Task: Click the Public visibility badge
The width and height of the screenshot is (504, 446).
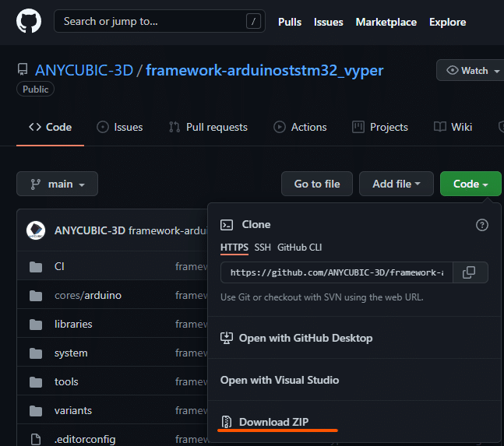Action: (35, 90)
